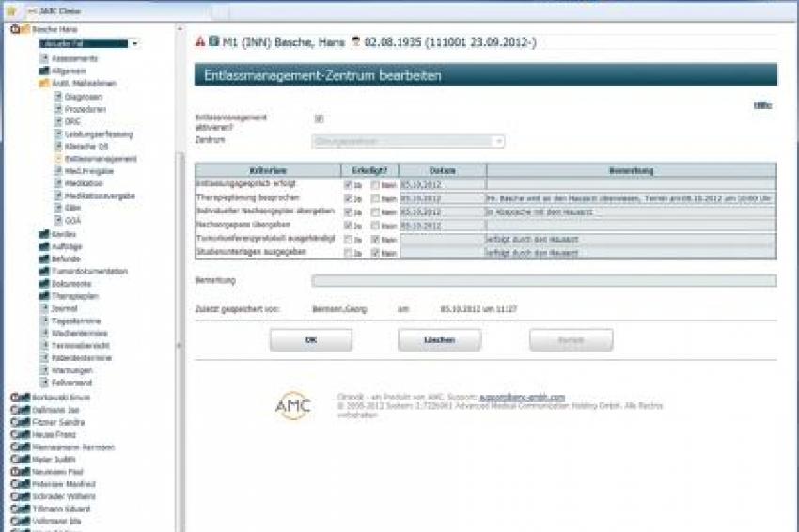
Task: Check Nein for Entlassungsgespräch erfolgt
Action: 375,185
